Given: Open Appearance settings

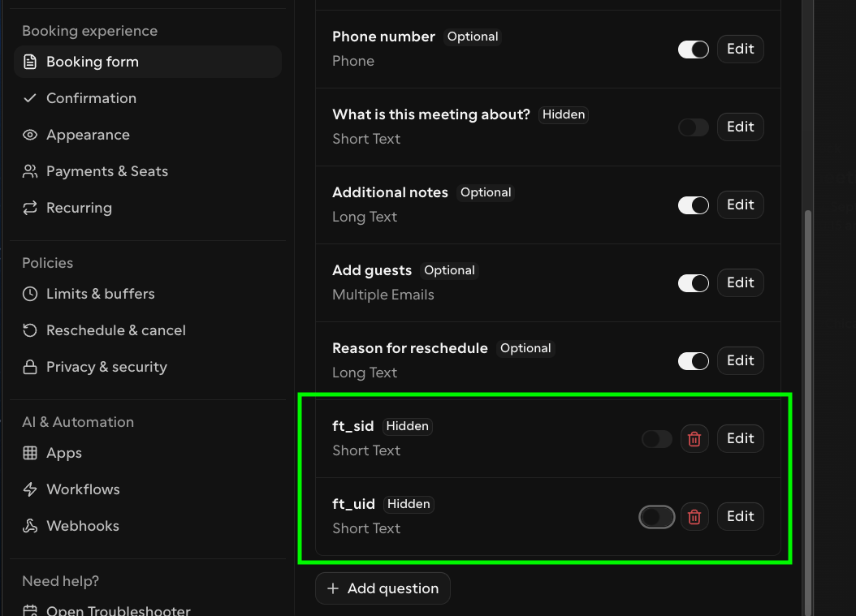Looking at the screenshot, I should [147, 135].
